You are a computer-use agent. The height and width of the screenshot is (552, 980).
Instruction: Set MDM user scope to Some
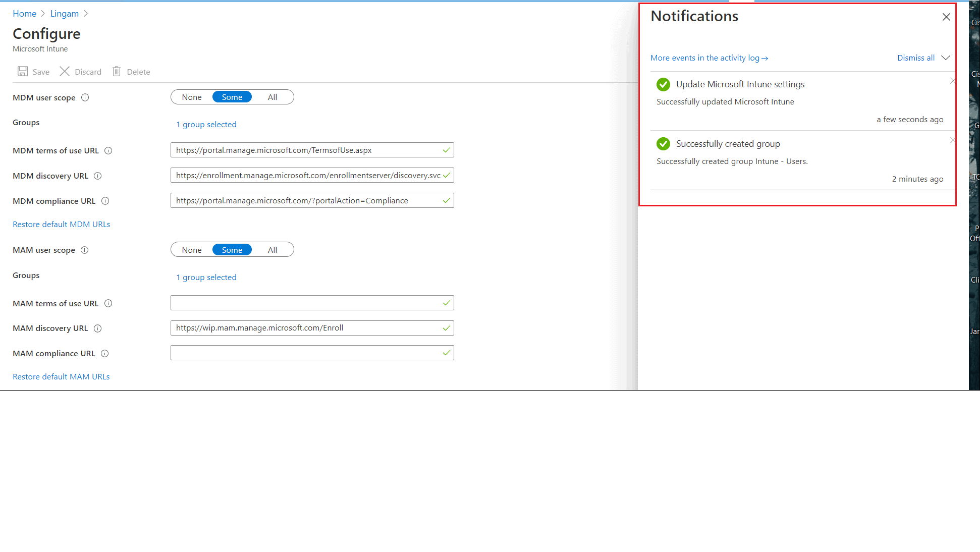point(232,97)
